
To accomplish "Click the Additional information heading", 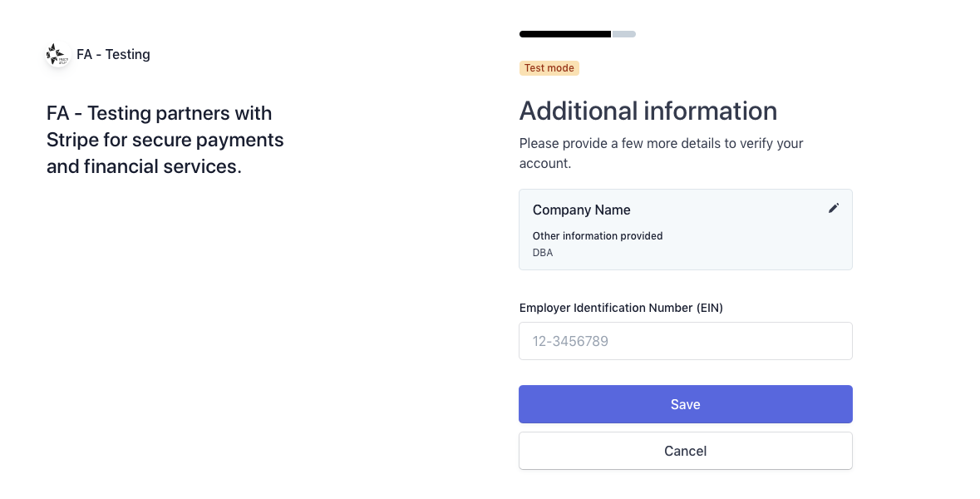I will (648, 111).
